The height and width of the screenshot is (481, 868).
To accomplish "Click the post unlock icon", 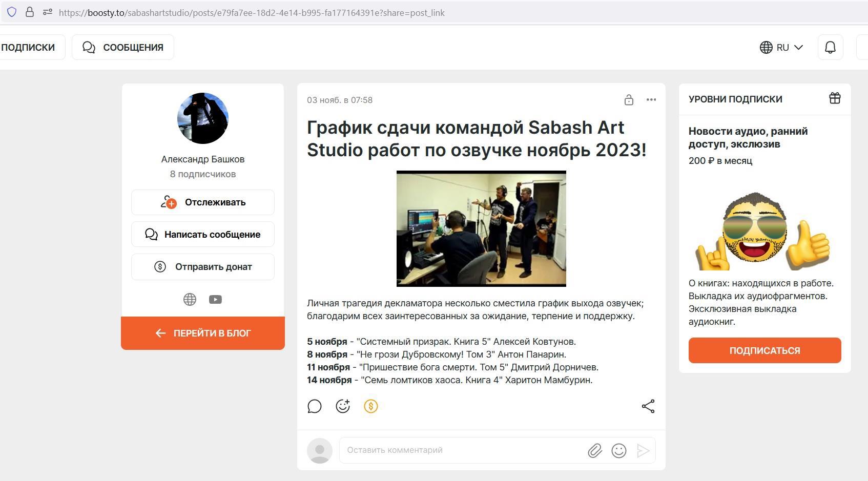I will 629,100.
